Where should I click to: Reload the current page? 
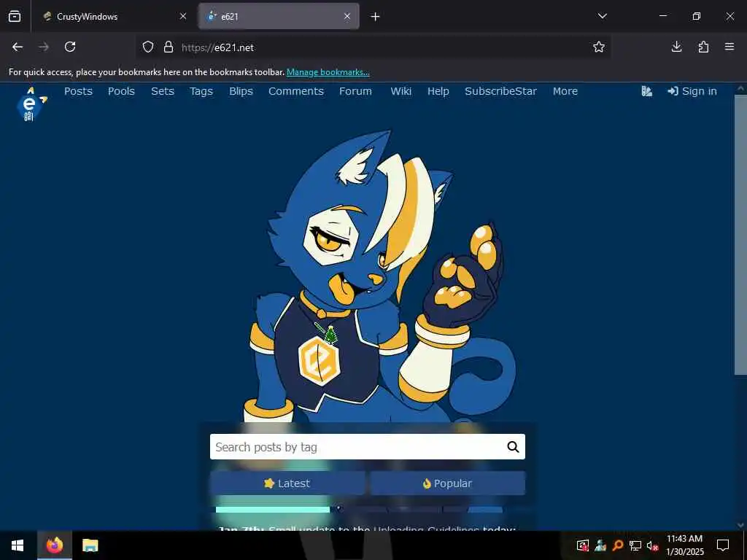point(70,47)
